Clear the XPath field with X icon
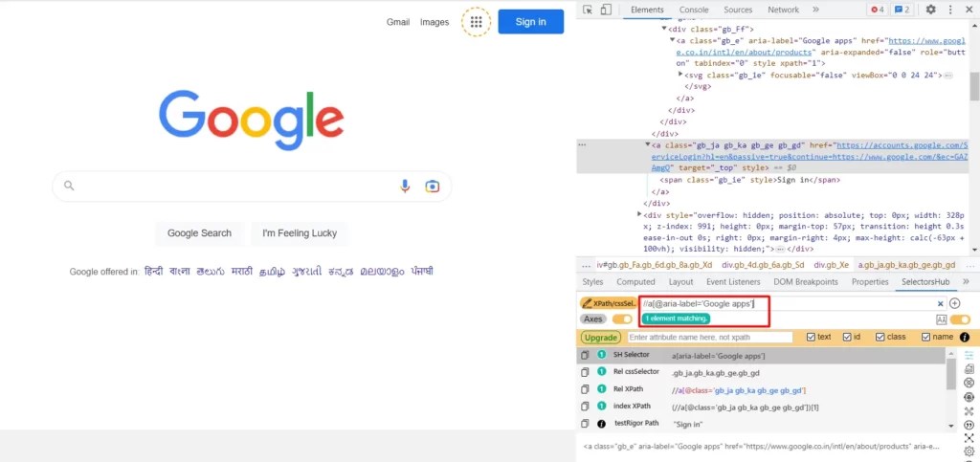The height and width of the screenshot is (462, 980). [x=940, y=303]
